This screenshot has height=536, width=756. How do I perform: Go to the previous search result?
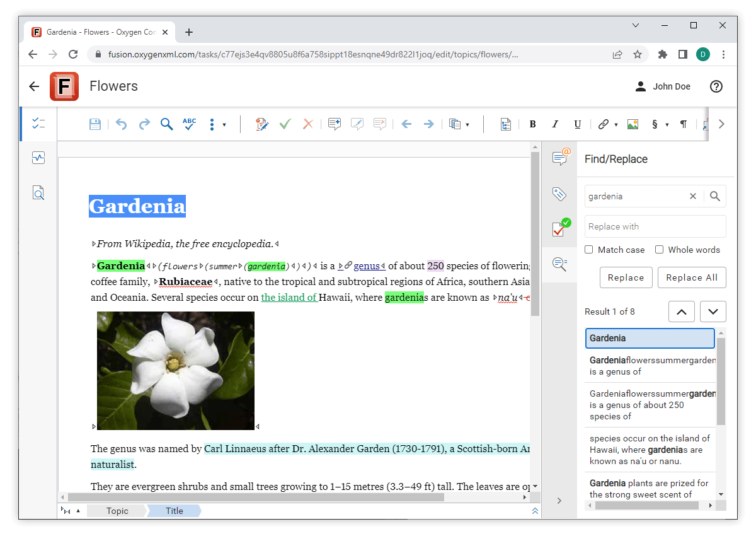click(682, 312)
